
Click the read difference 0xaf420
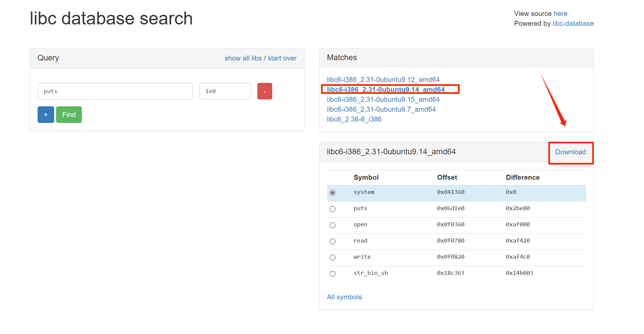(518, 241)
